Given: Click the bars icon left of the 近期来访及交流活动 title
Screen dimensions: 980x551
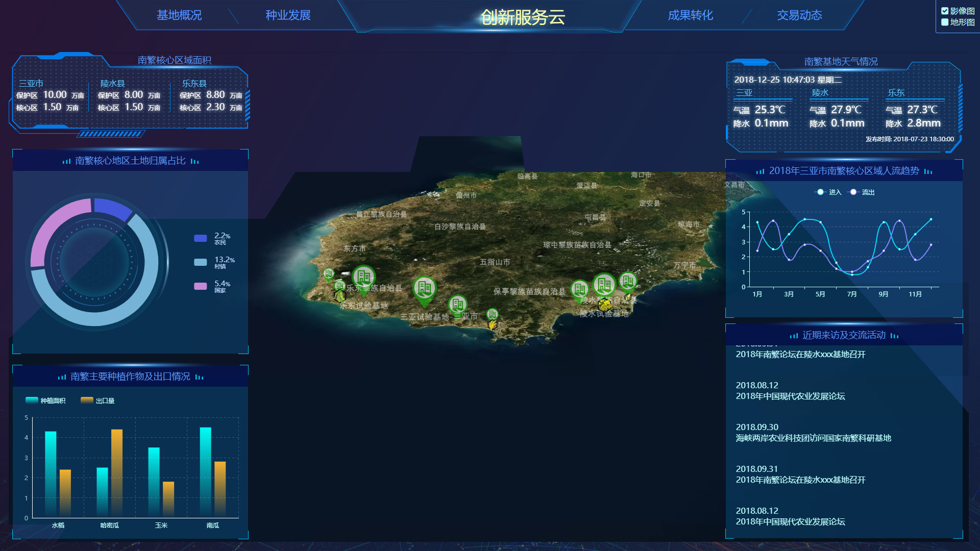Looking at the screenshot, I should pyautogui.click(x=794, y=336).
